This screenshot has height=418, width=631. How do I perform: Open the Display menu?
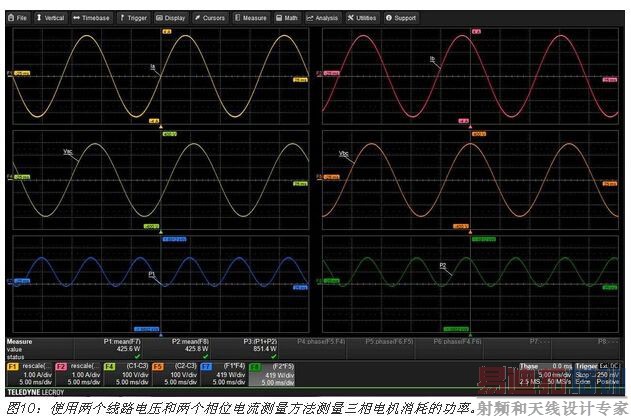pyautogui.click(x=171, y=18)
